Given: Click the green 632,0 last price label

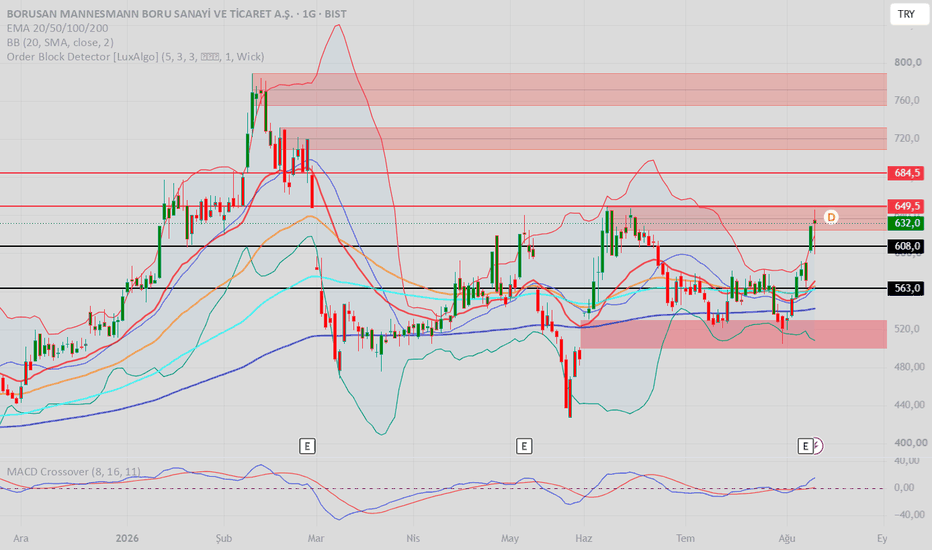Looking at the screenshot, I should [x=906, y=223].
